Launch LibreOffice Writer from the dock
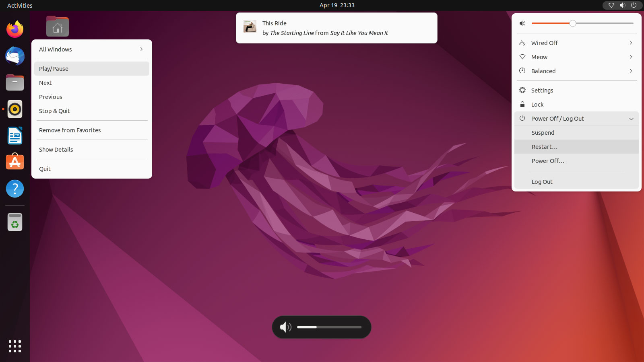 pos(14,136)
